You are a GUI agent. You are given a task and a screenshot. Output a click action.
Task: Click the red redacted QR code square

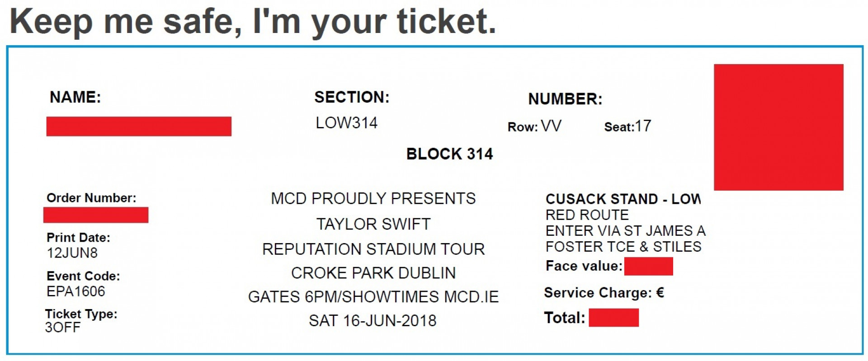[778, 127]
